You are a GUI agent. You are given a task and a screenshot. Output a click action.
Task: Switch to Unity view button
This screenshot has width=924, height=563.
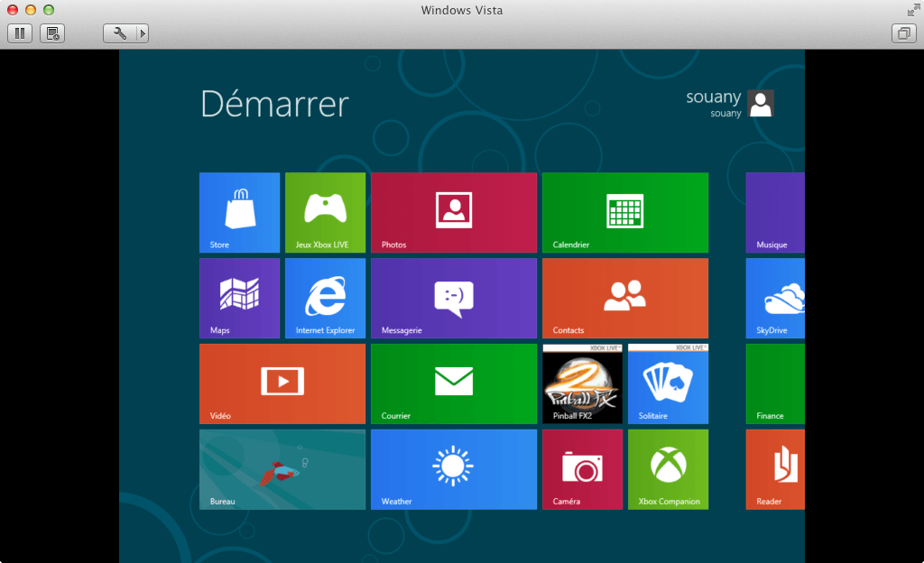click(x=903, y=33)
